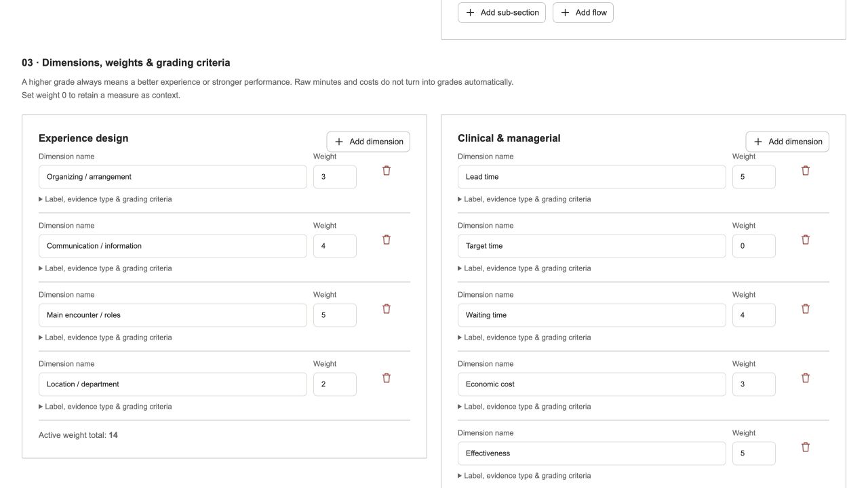Expand grading criteria under Lead time
Screen dimensions: 868x488
(524, 199)
